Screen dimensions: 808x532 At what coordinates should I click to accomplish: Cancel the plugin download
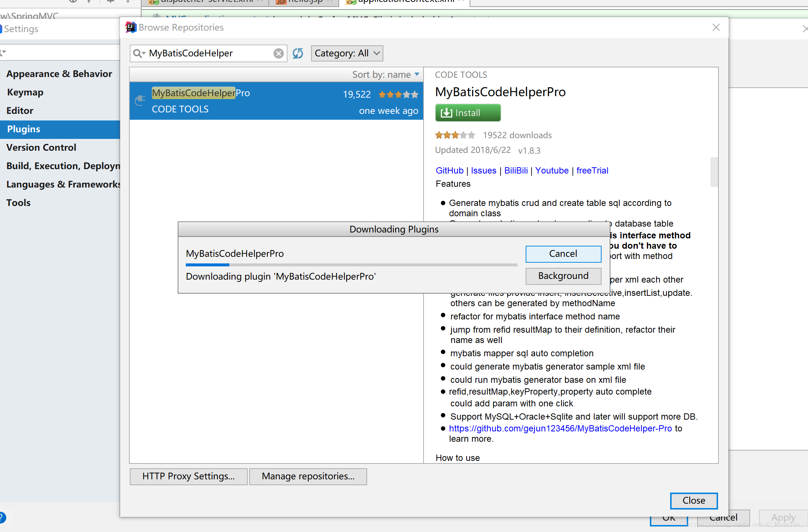[563, 254]
